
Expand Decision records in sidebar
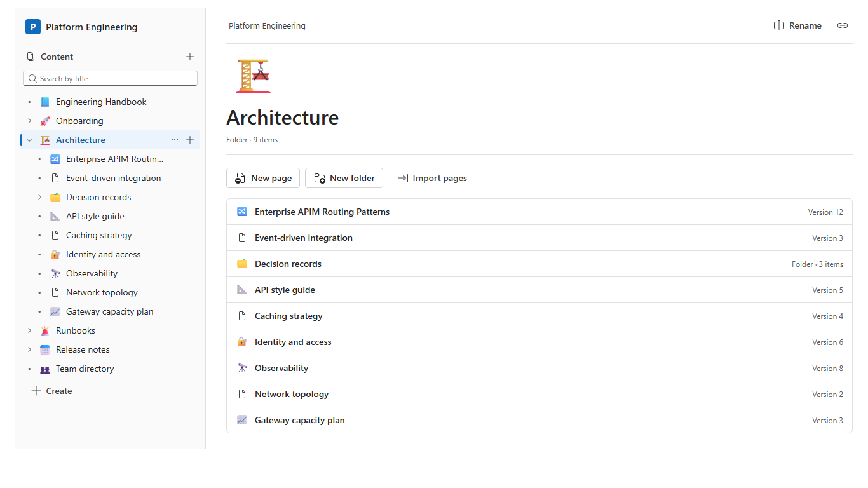pos(39,197)
